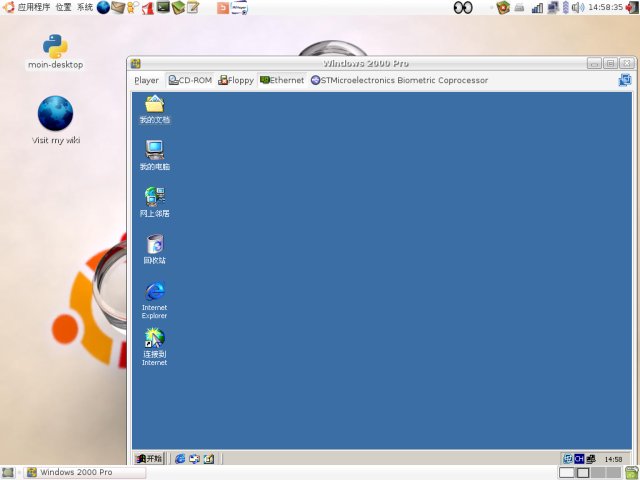The height and width of the screenshot is (480, 640).
Task: Open the red PDF reader launcher in top panel
Action: point(148,7)
